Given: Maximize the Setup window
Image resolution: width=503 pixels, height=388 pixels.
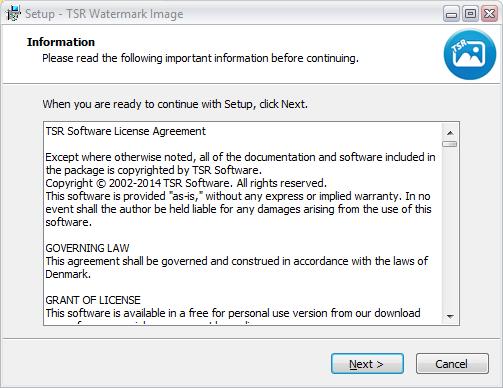Looking at the screenshot, I should tap(470, 14).
